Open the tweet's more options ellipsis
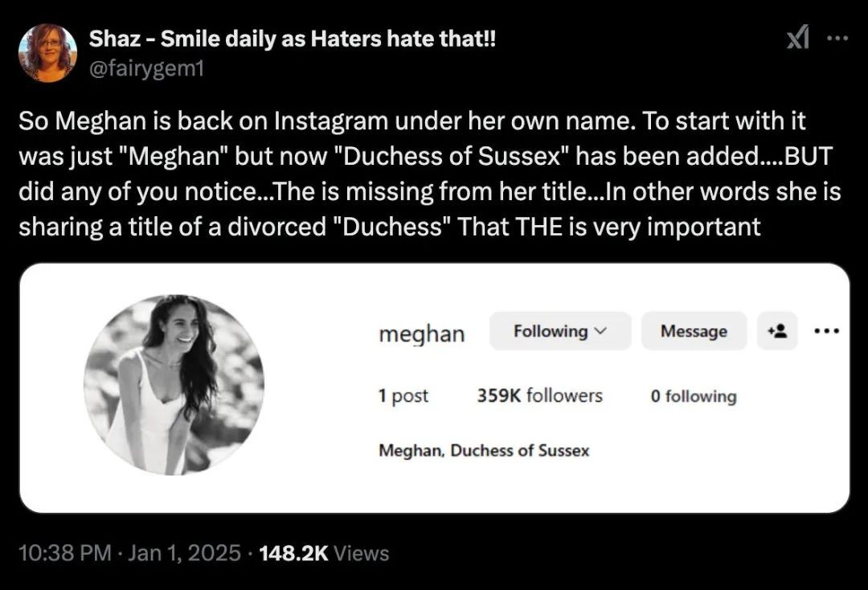 click(837, 39)
